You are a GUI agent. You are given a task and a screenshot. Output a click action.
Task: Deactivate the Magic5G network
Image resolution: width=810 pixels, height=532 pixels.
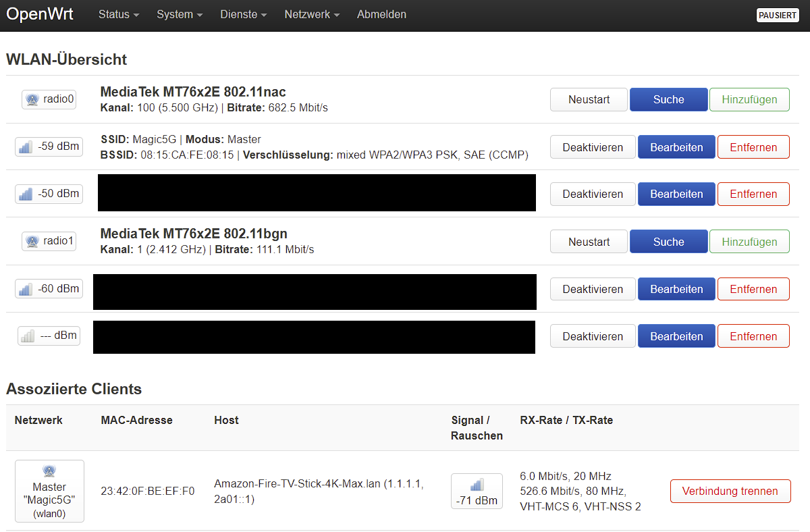(593, 147)
